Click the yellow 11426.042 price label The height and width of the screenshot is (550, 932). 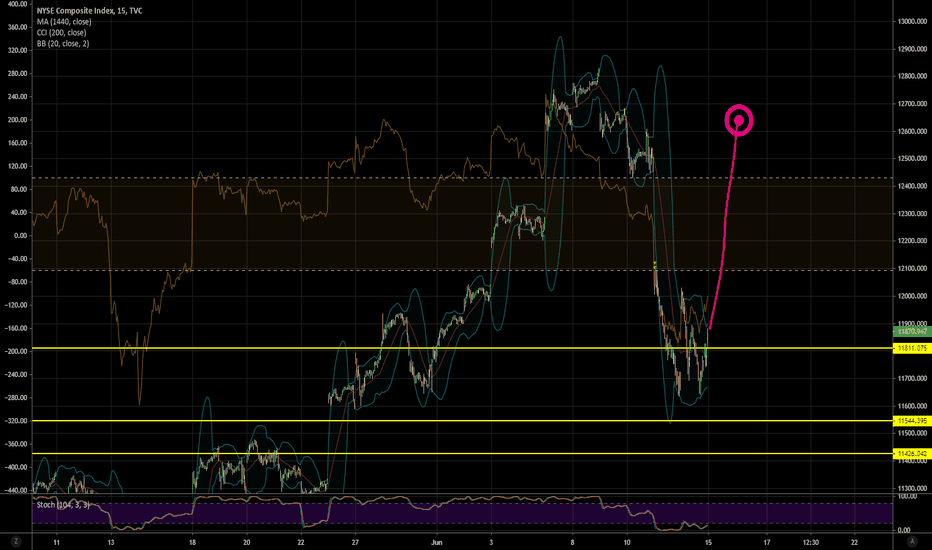(912, 454)
